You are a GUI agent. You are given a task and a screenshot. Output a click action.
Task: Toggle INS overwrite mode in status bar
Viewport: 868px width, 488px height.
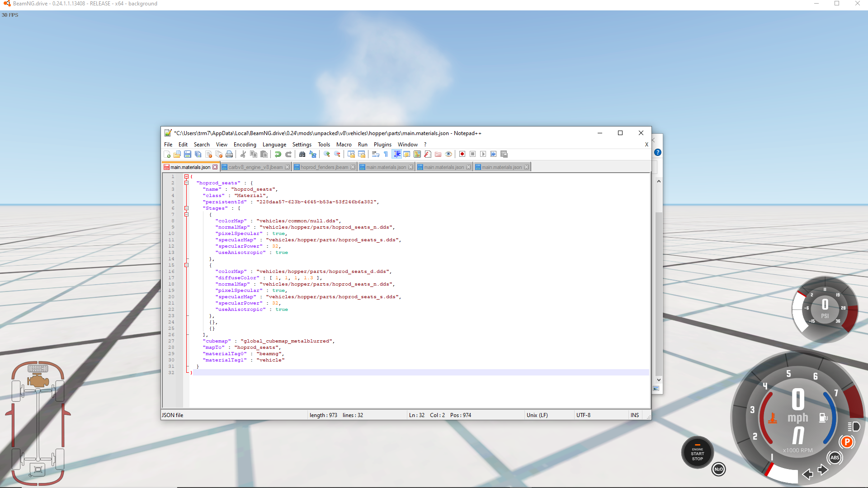tap(635, 415)
